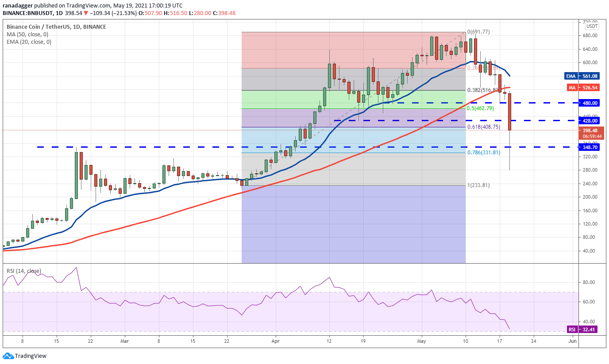Click the Mar label on the time axis

click(x=124, y=341)
